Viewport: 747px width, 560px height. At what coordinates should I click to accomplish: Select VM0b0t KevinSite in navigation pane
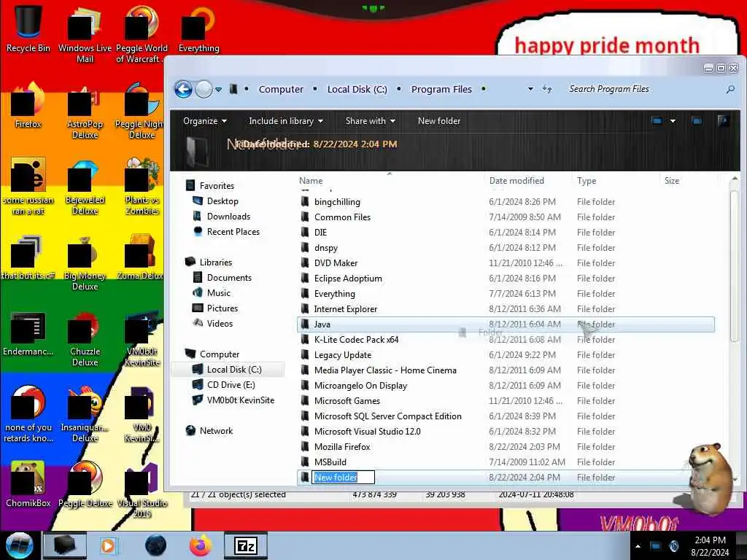pyautogui.click(x=240, y=400)
